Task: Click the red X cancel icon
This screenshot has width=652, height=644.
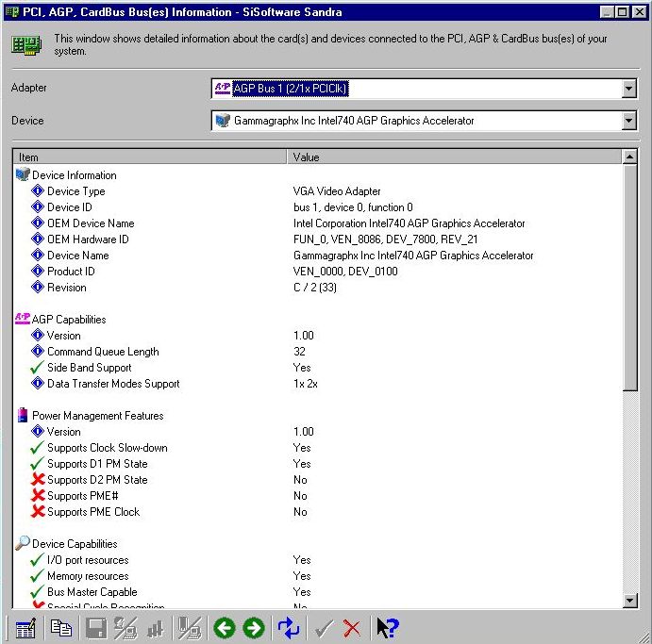Action: 352,628
